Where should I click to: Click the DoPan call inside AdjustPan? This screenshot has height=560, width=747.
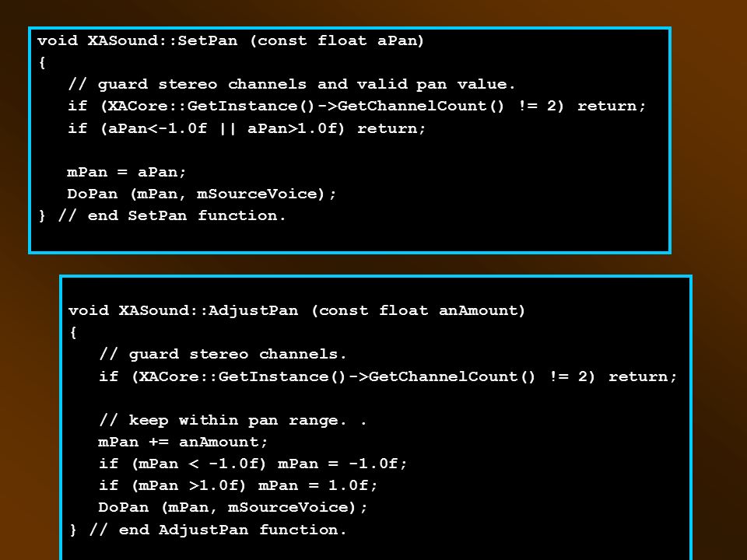[233, 507]
